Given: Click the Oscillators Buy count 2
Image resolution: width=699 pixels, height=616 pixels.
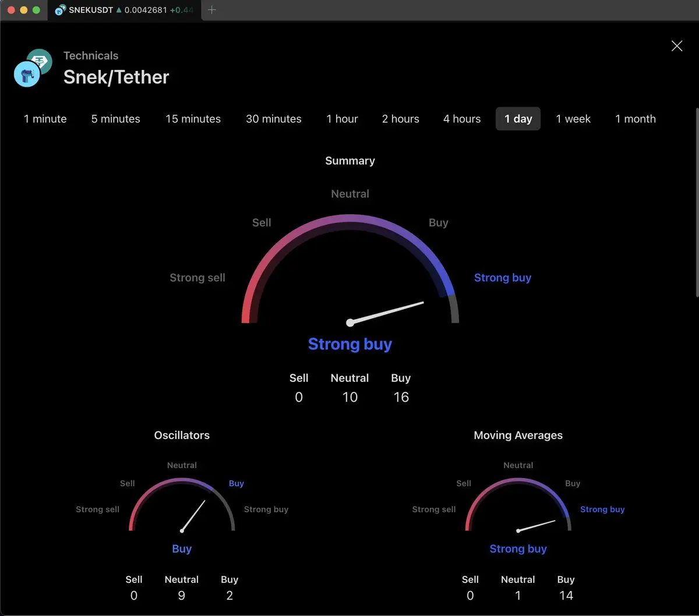Looking at the screenshot, I should 230,596.
